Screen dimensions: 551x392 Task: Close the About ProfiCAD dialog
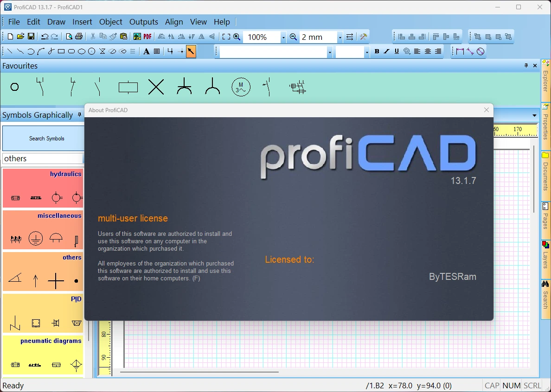pyautogui.click(x=487, y=110)
